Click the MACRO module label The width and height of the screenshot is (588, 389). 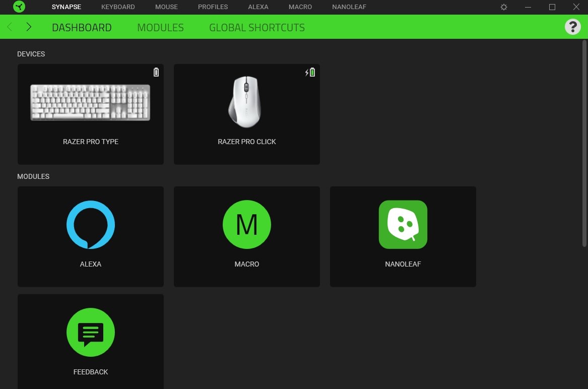(x=247, y=264)
